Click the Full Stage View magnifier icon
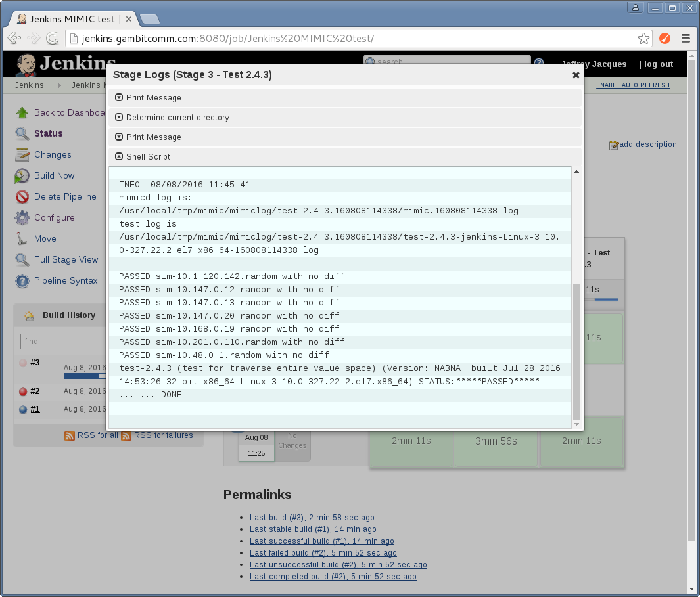The height and width of the screenshot is (597, 700). 22,259
